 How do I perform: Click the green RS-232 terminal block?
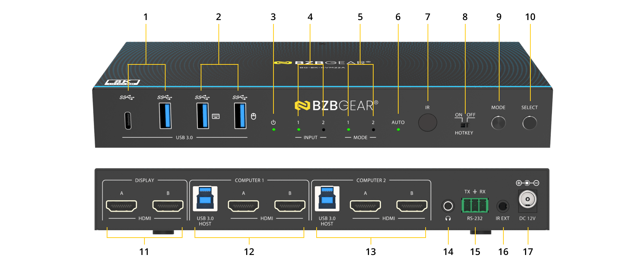click(475, 205)
